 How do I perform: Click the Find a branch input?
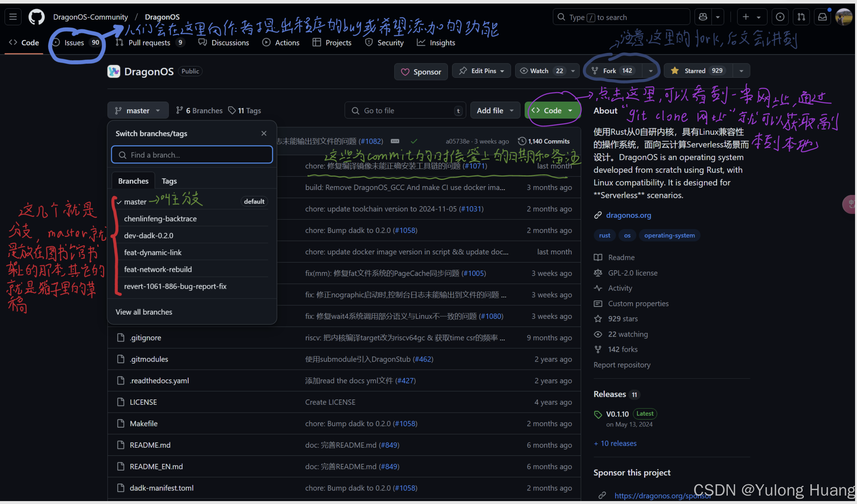tap(192, 155)
